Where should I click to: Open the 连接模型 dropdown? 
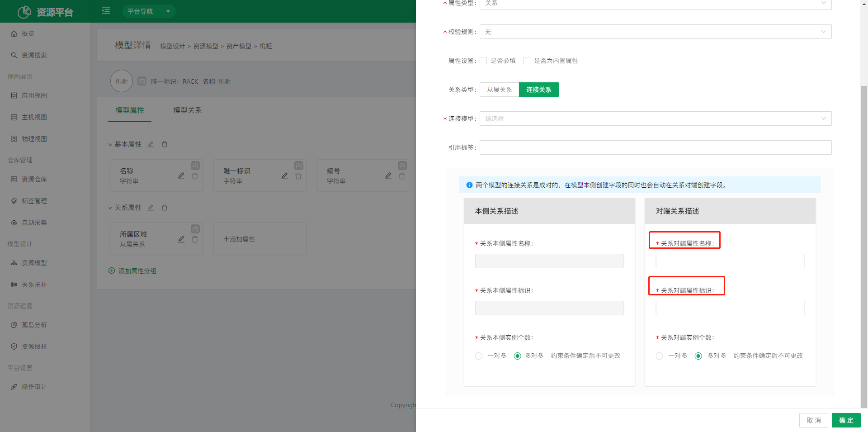656,119
